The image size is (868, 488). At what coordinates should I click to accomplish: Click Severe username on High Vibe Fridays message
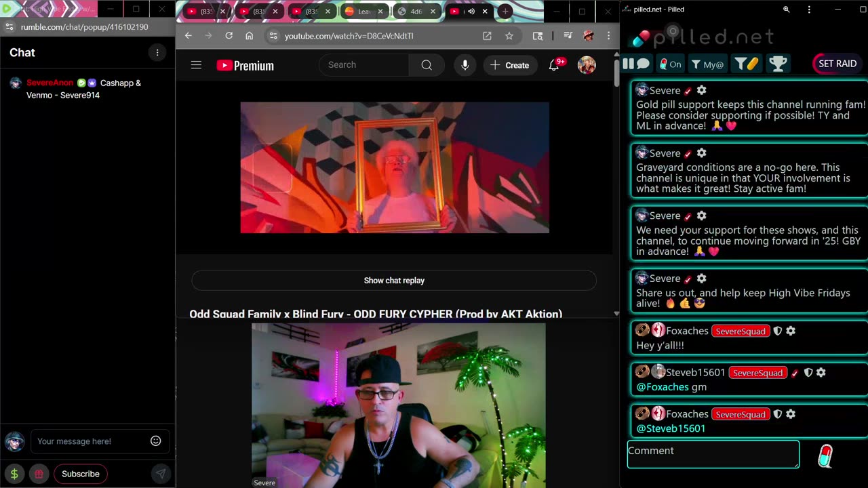click(x=665, y=279)
